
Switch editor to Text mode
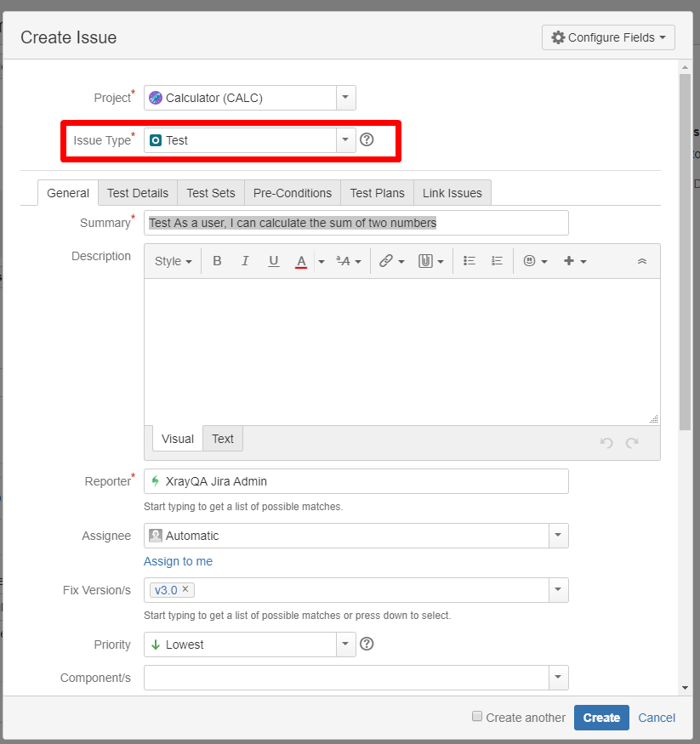[x=223, y=439]
